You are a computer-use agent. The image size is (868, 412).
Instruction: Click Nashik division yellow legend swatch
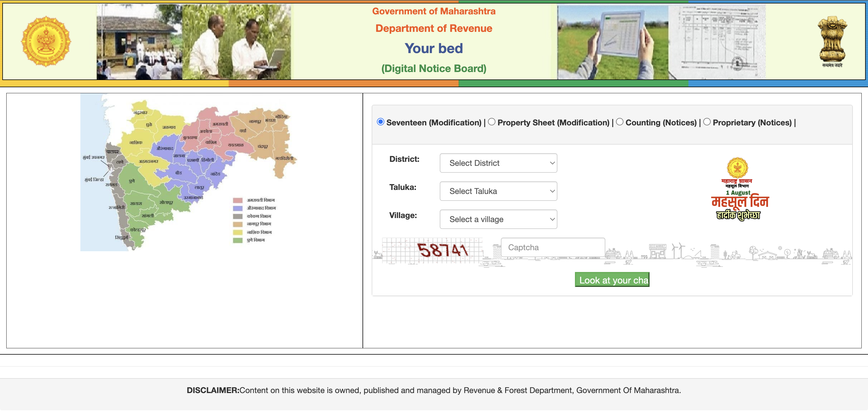coord(238,232)
